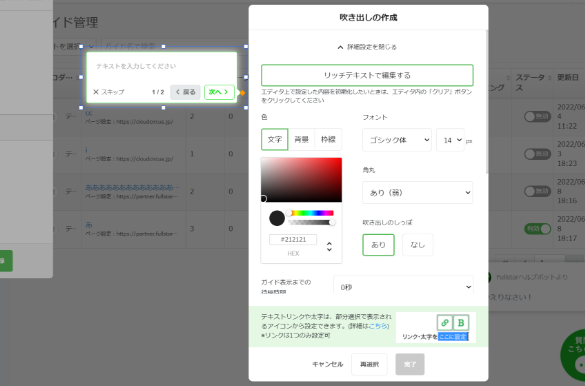Open the ゴシック体 font dropdown

[x=397, y=140]
